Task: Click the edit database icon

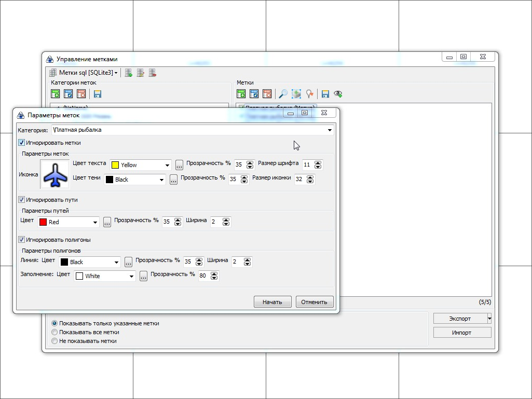Action: click(x=141, y=73)
